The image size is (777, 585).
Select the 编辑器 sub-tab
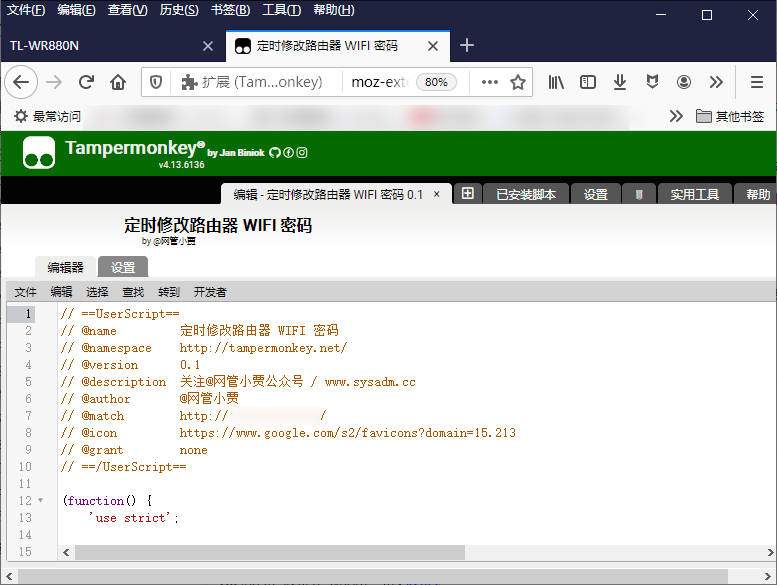click(x=65, y=267)
